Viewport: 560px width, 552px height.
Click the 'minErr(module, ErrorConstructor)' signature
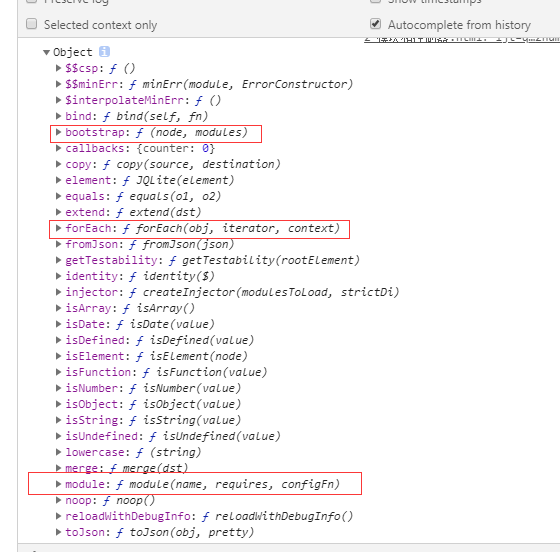pos(248,84)
